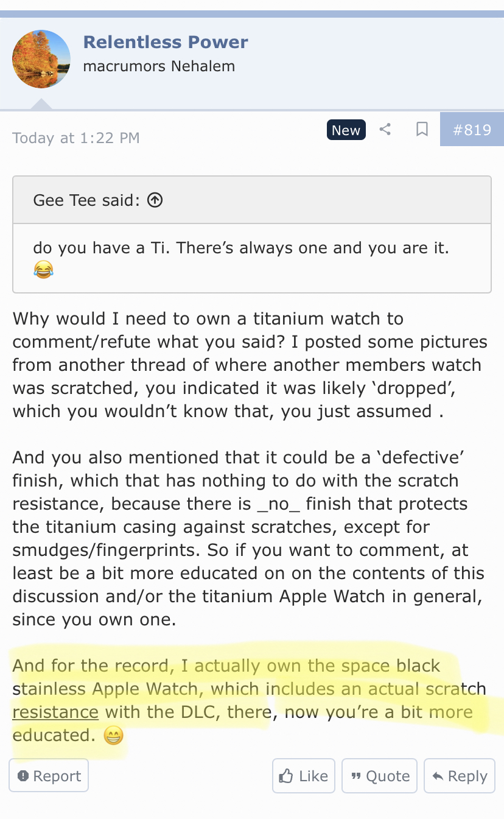504x819 pixels.
Task: Click the paragraph beginning 'Why would I need'
Action: [x=250, y=365]
